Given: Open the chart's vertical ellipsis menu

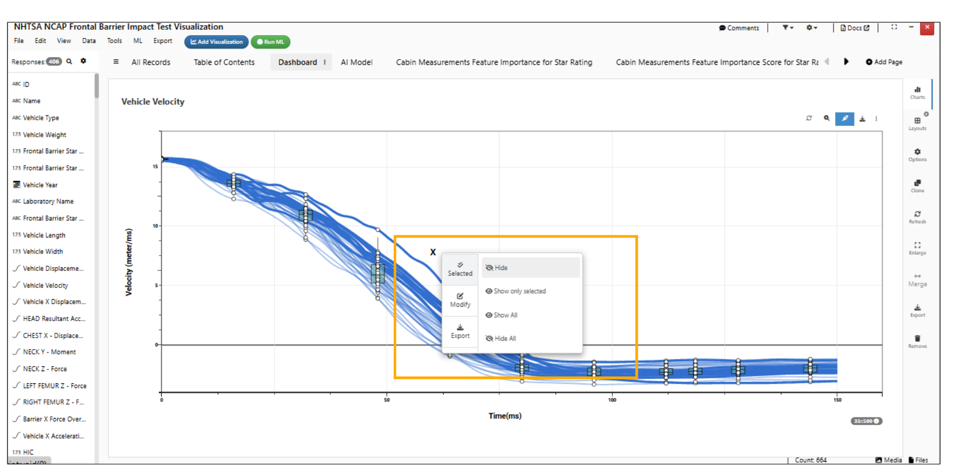Looking at the screenshot, I should point(876,119).
